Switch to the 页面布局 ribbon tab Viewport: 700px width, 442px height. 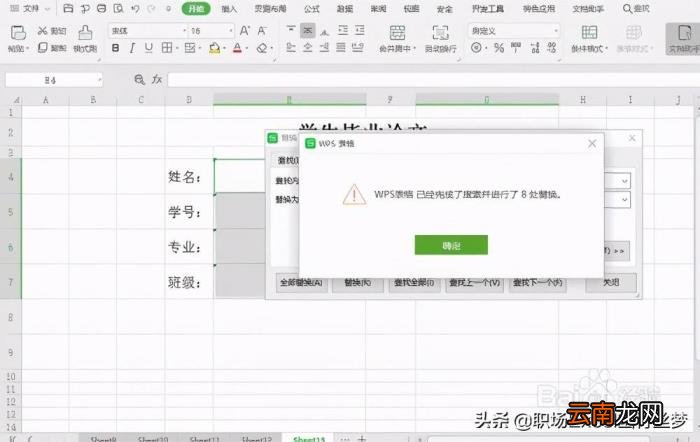(270, 8)
